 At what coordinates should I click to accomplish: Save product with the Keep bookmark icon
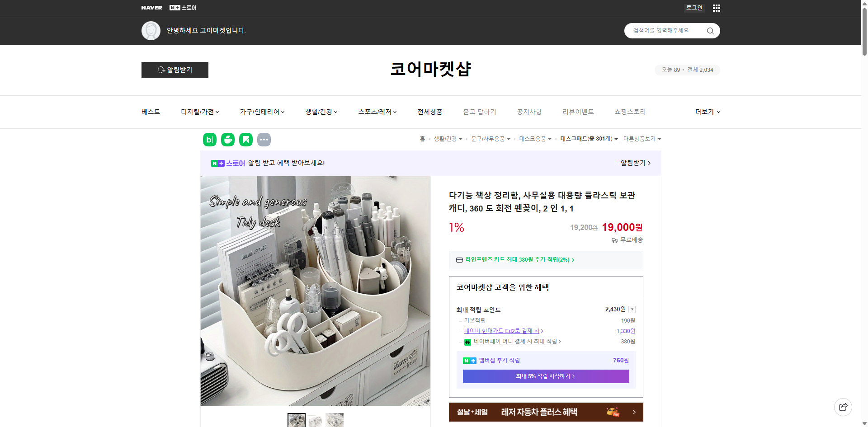tap(245, 140)
